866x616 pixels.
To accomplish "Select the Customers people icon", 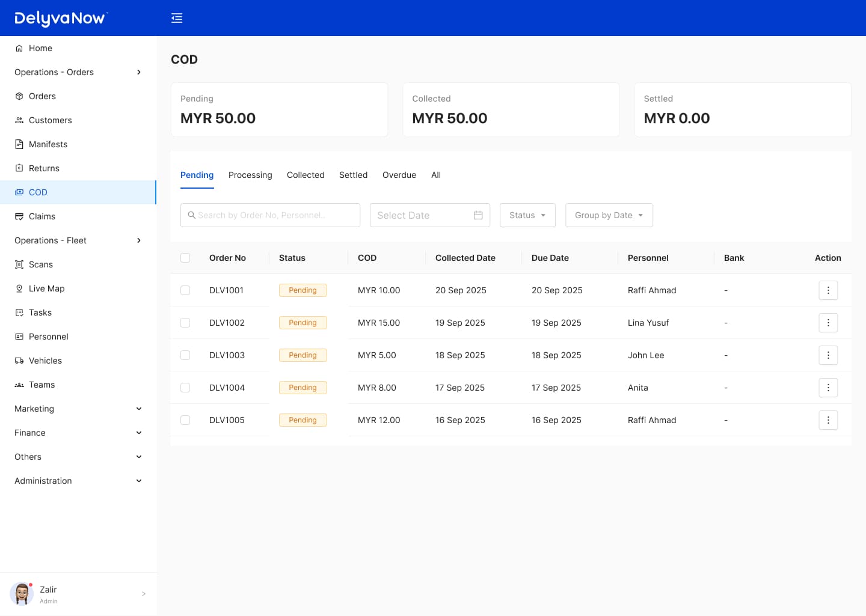I will pos(19,120).
